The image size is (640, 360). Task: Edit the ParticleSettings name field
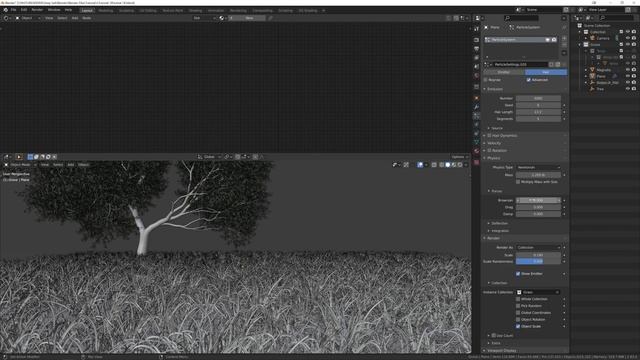tap(520, 64)
